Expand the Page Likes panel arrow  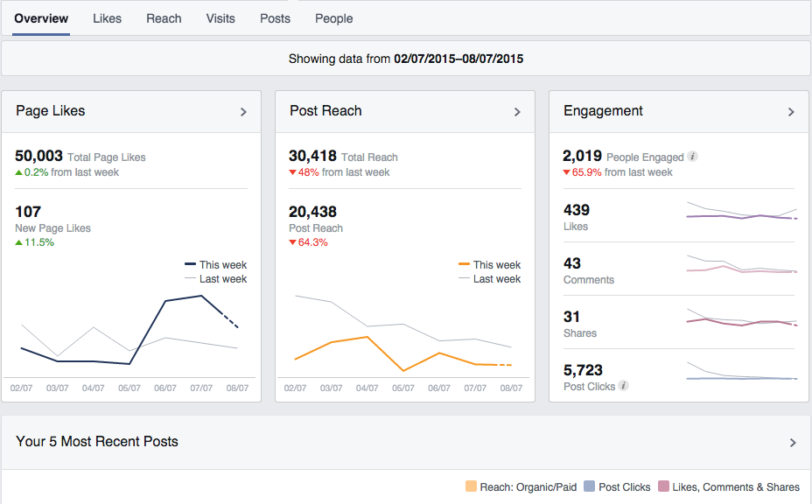(243, 112)
